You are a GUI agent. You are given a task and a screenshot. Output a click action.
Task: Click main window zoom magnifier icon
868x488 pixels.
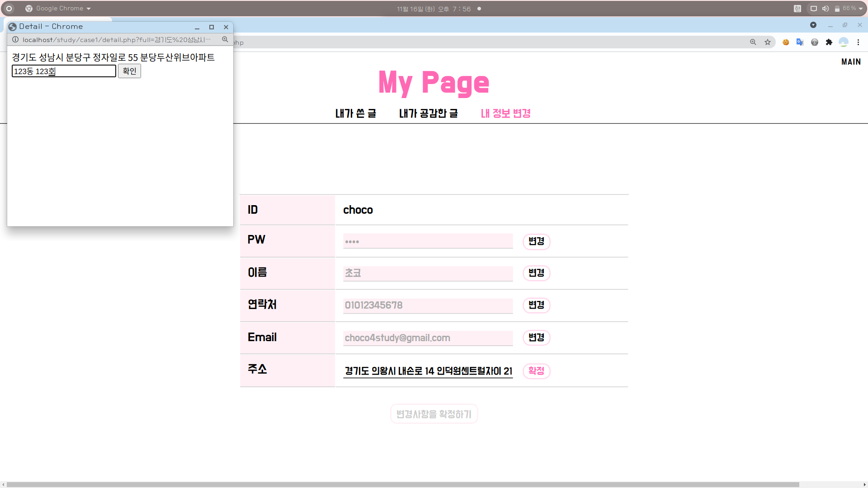[753, 42]
